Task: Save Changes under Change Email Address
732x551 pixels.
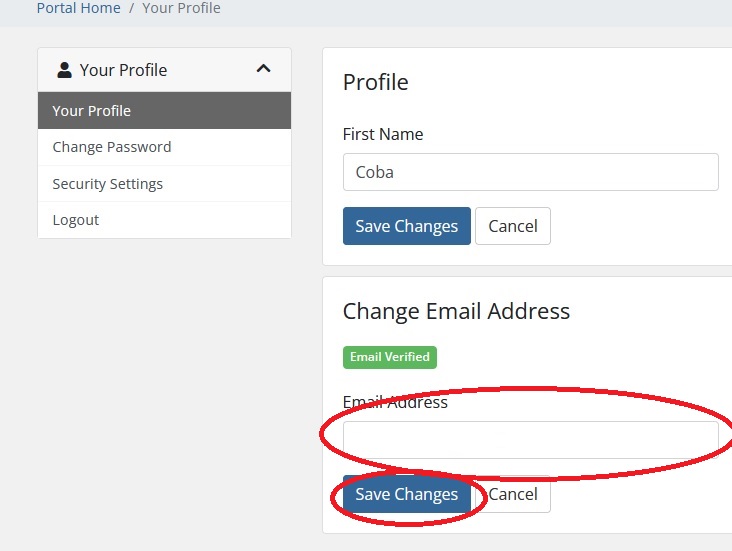Action: point(406,494)
